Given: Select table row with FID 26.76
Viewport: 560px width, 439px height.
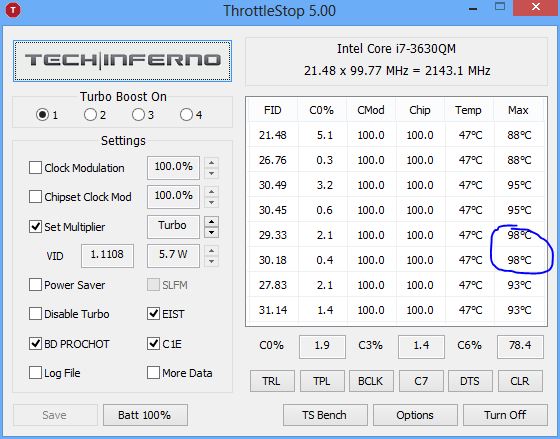Looking at the screenshot, I should click(x=396, y=160).
